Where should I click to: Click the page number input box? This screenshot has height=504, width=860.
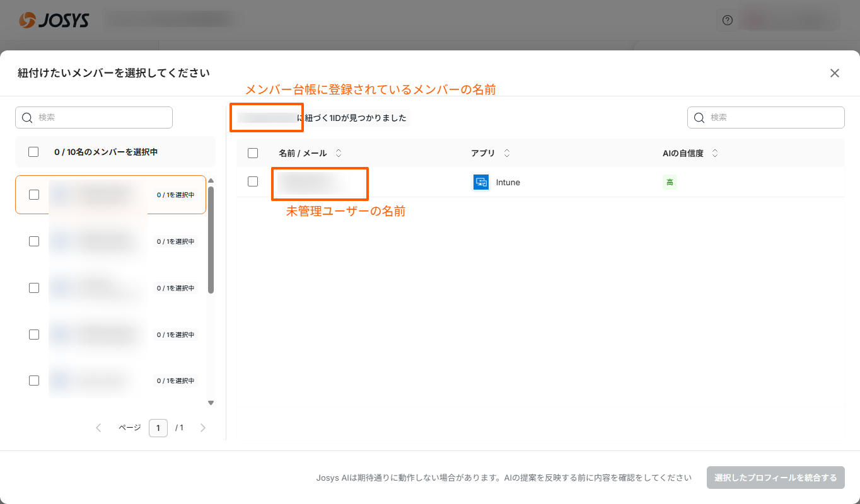click(x=158, y=428)
